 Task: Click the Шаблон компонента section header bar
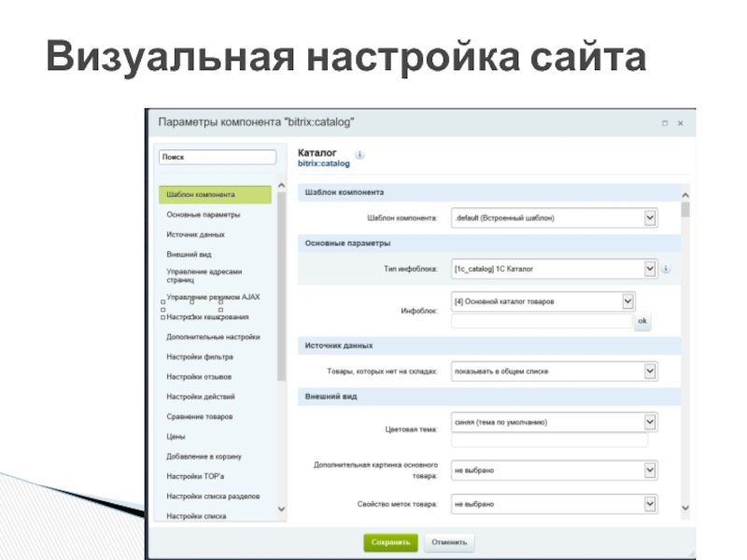point(489,192)
